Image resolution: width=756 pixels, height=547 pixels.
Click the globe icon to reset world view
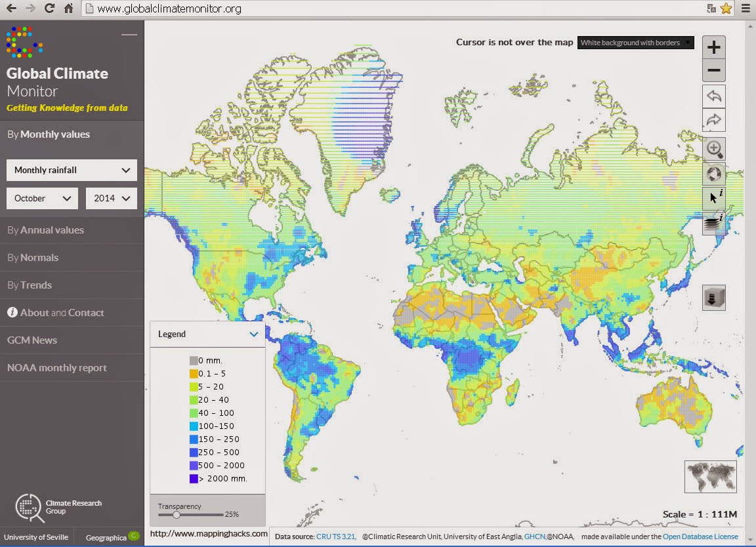[713, 173]
